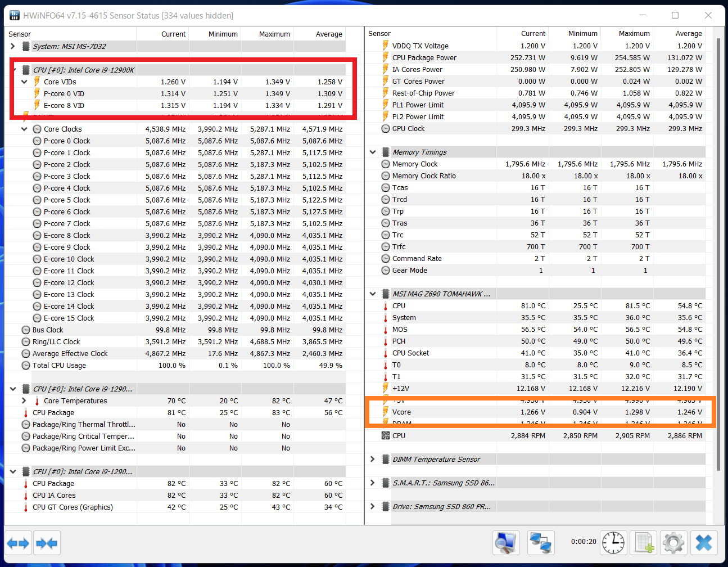
Task: Click the P-core 0 VID bolt icon
Action: pos(37,93)
